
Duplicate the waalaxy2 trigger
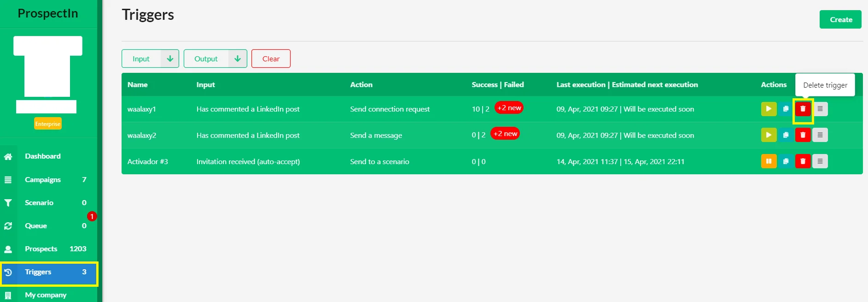coord(786,135)
